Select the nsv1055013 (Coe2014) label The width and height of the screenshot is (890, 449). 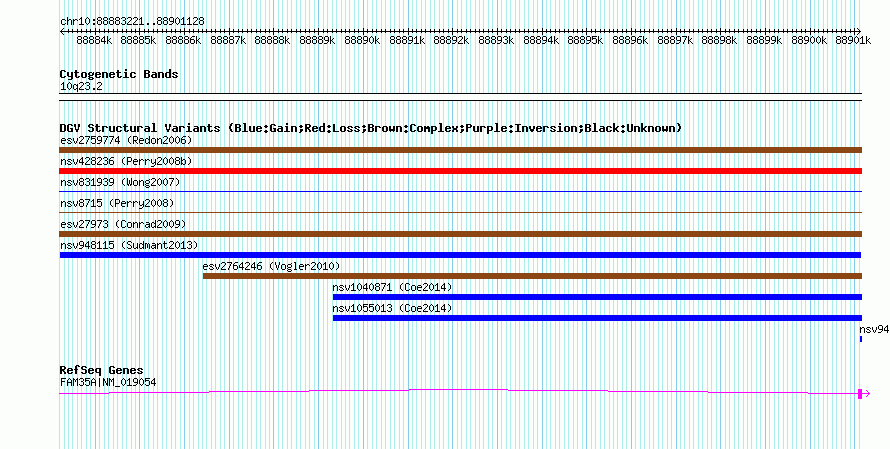coord(392,308)
